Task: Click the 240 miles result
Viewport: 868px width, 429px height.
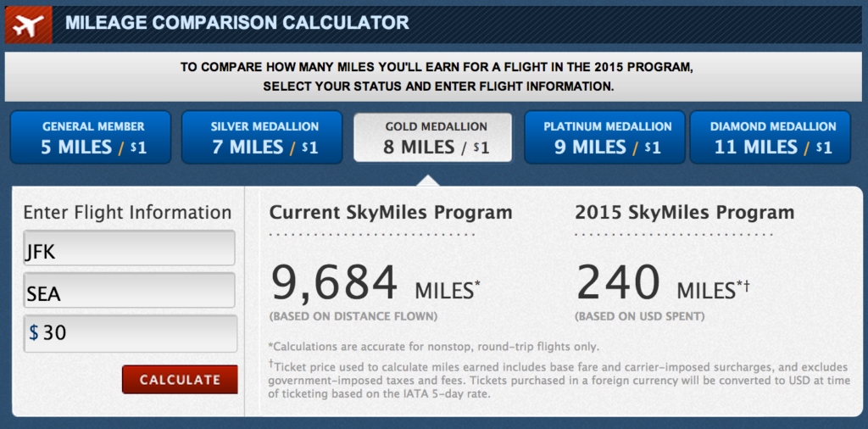Action: point(619,283)
